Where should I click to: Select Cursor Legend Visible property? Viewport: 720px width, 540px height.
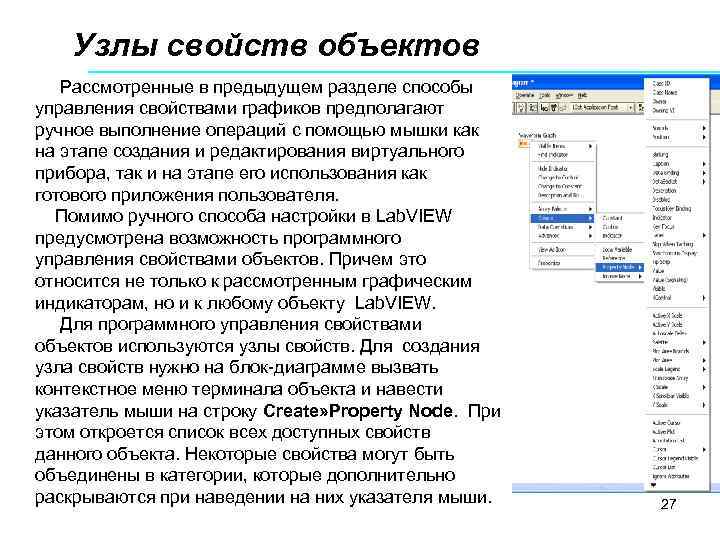coord(675,458)
